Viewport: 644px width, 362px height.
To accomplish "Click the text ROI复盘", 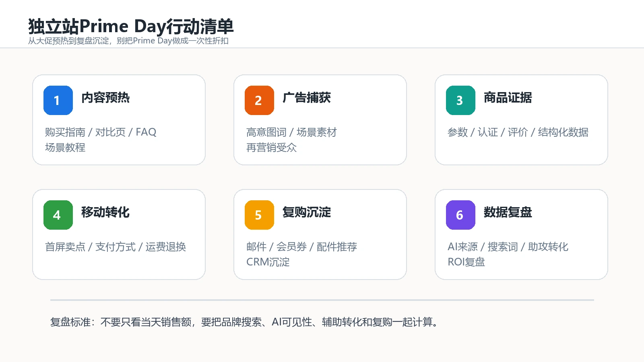I will [466, 262].
